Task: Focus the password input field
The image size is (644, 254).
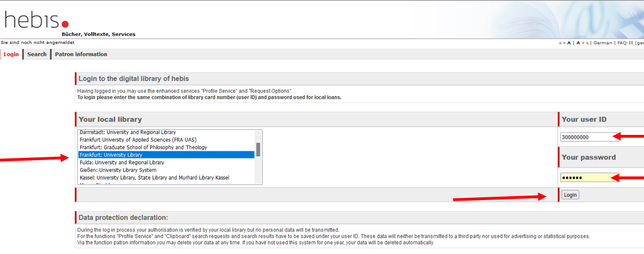Action: click(590, 177)
